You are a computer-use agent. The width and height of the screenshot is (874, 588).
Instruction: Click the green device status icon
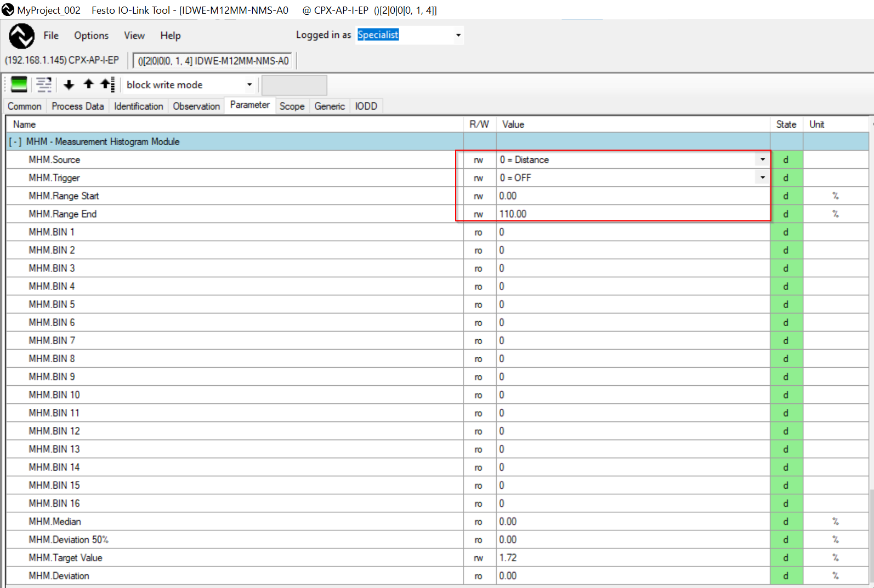tap(19, 84)
